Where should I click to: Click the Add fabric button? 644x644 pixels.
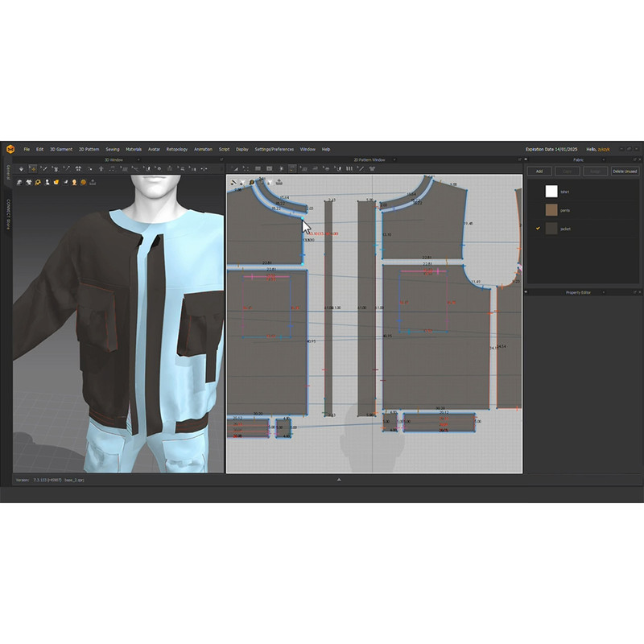coord(539,171)
